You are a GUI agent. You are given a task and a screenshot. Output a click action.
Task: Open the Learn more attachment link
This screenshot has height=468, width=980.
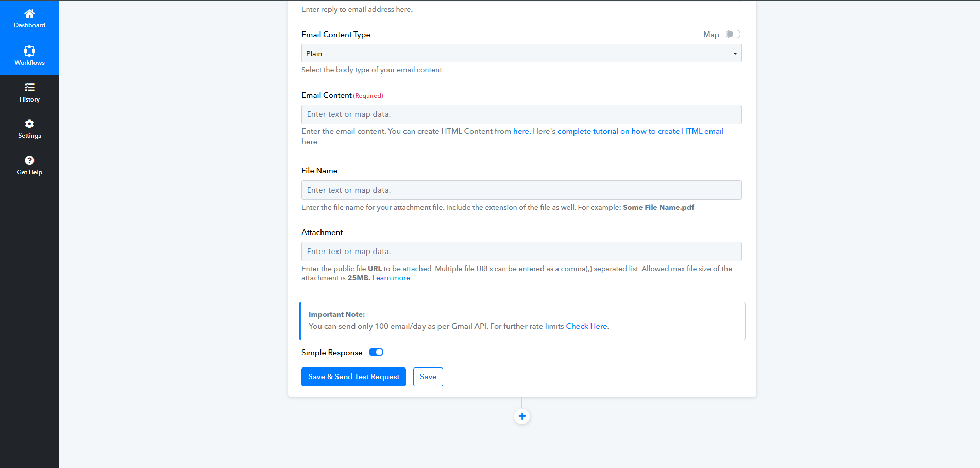391,278
